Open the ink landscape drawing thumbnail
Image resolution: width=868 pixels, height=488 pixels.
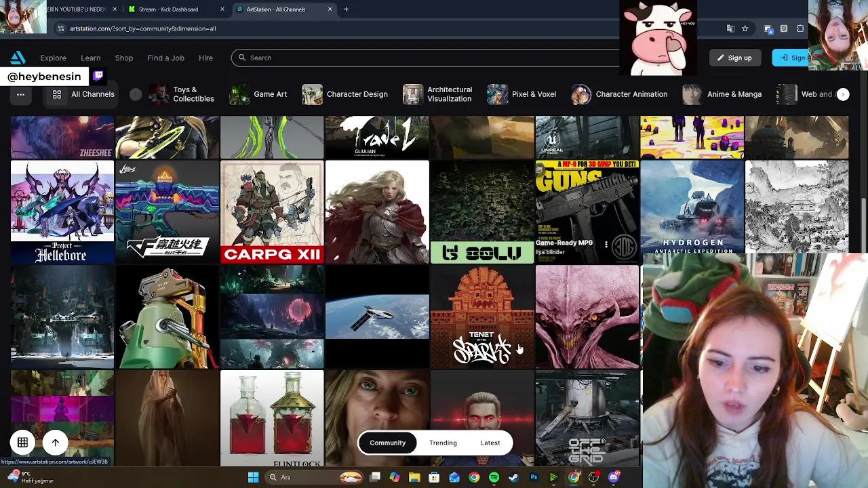pos(797,207)
